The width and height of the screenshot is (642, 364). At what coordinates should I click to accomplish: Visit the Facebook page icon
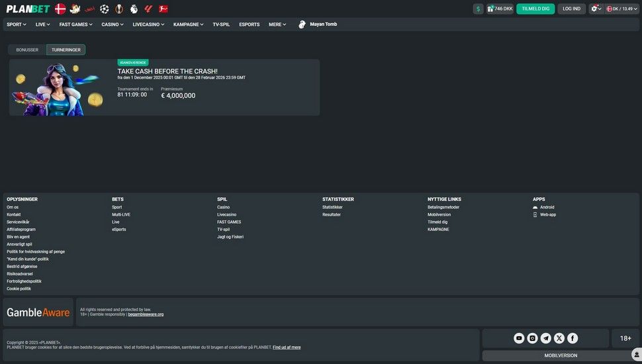(x=573, y=338)
